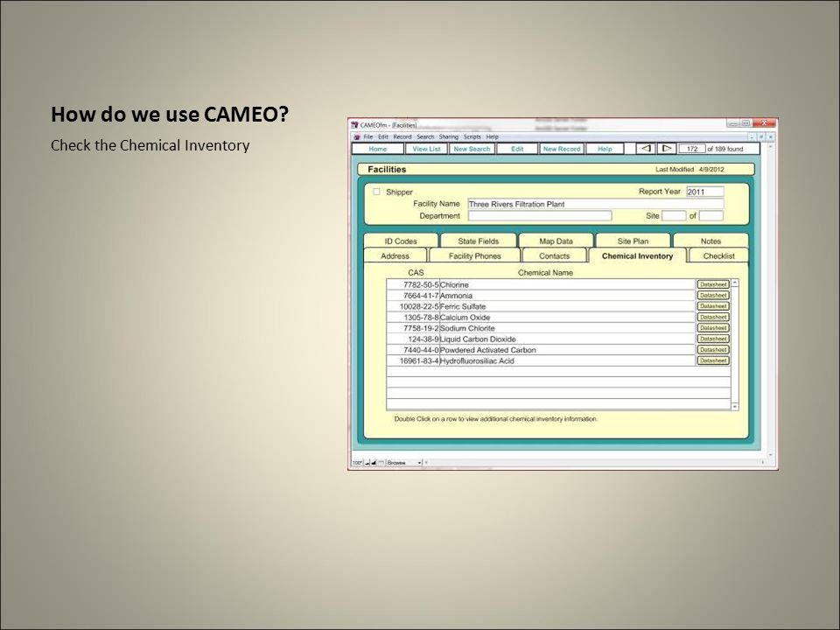This screenshot has width=840, height=630.
Task: Switch to the Site Plan tab
Action: [633, 241]
